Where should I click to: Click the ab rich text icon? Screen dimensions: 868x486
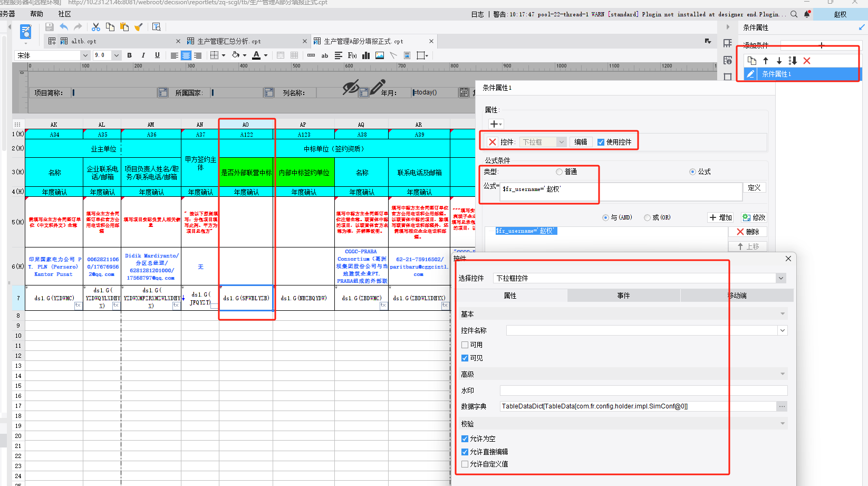pyautogui.click(x=325, y=55)
